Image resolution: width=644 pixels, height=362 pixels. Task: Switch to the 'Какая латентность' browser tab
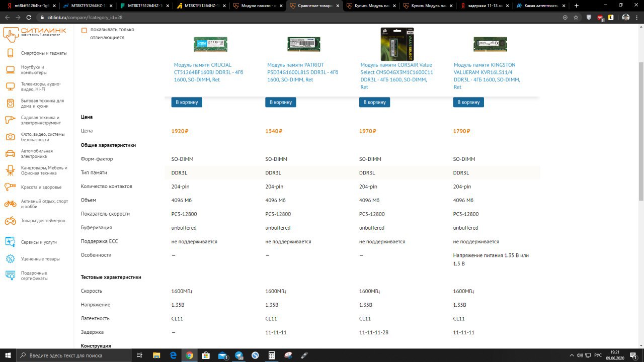tap(542, 6)
